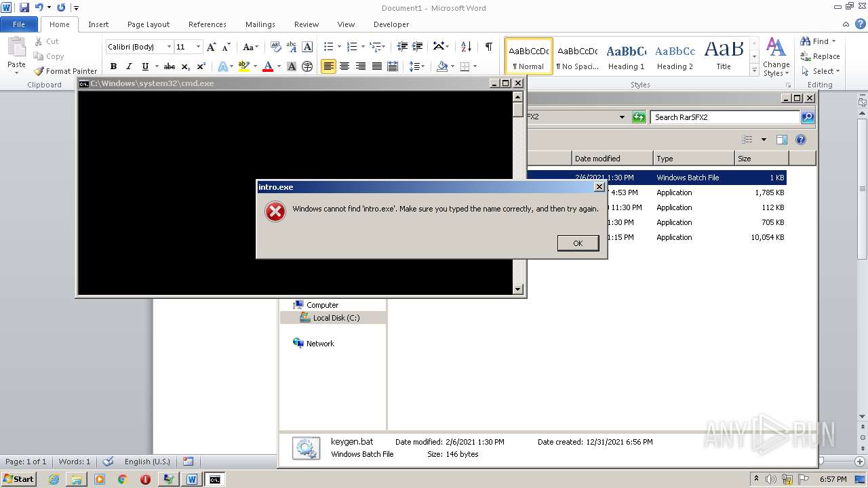This screenshot has height=488, width=868.
Task: Save the document from Quick Access toolbar
Action: coord(24,7)
